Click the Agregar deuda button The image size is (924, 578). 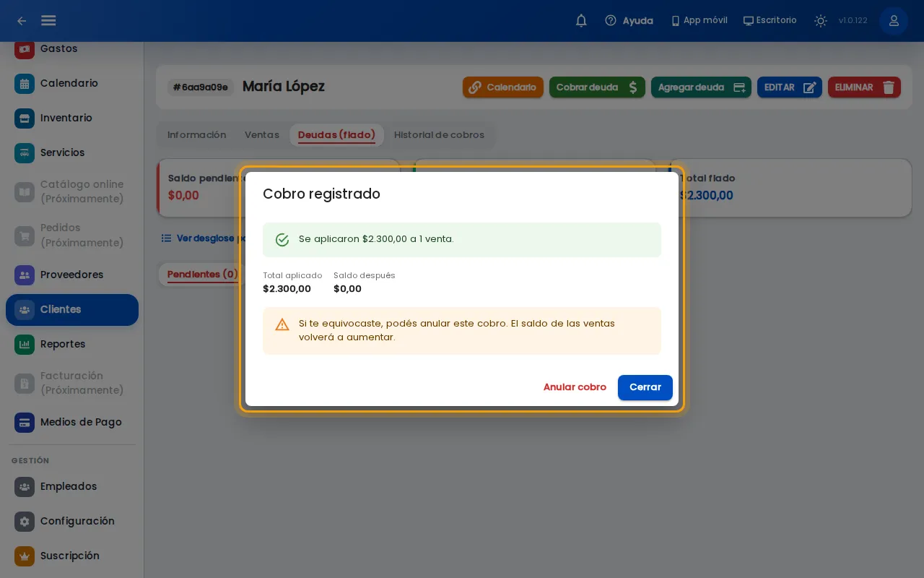point(701,87)
